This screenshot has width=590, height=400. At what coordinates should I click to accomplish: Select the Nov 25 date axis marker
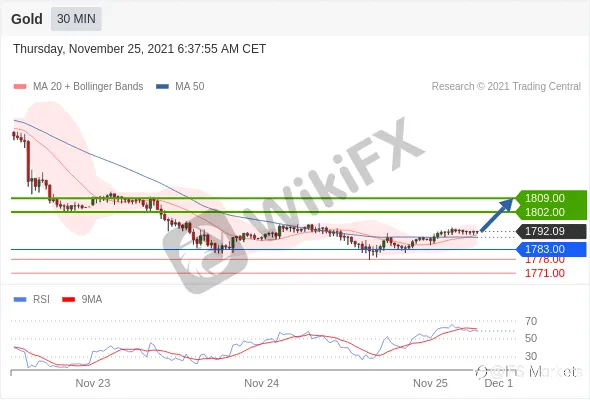pyautogui.click(x=430, y=383)
